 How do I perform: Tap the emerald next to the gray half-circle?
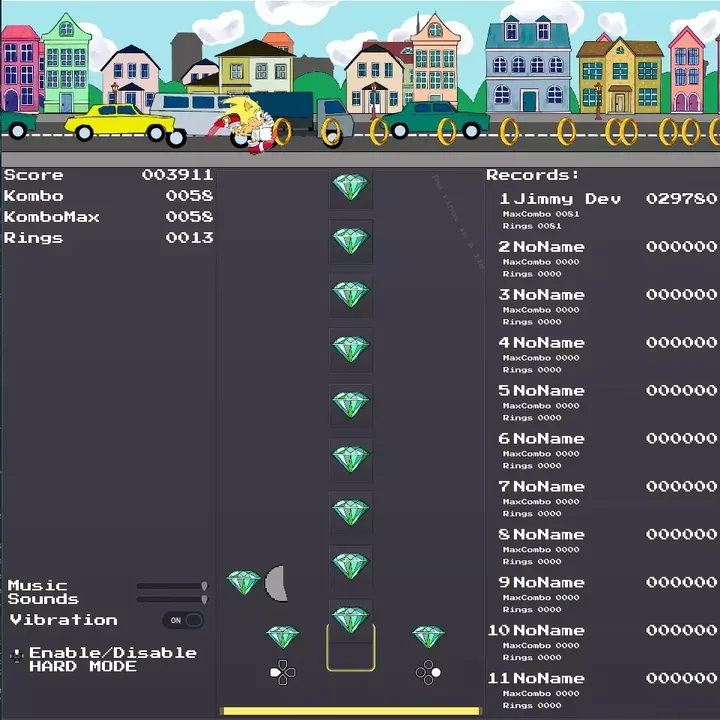pos(244,582)
